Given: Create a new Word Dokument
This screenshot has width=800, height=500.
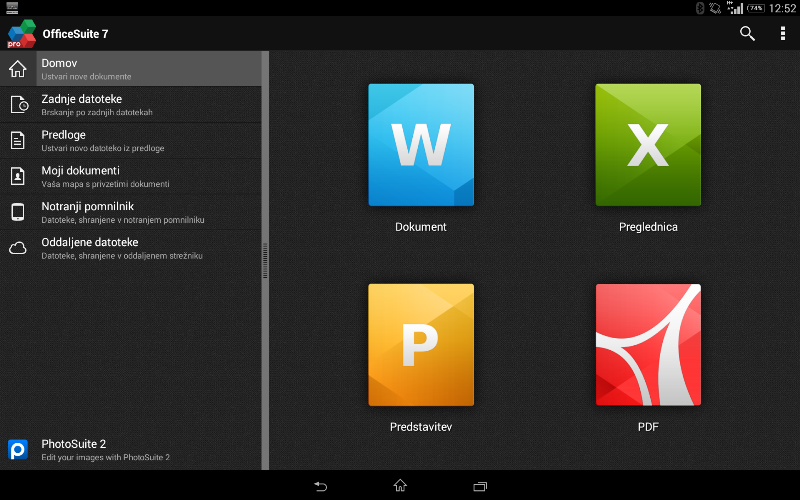Looking at the screenshot, I should (x=421, y=145).
